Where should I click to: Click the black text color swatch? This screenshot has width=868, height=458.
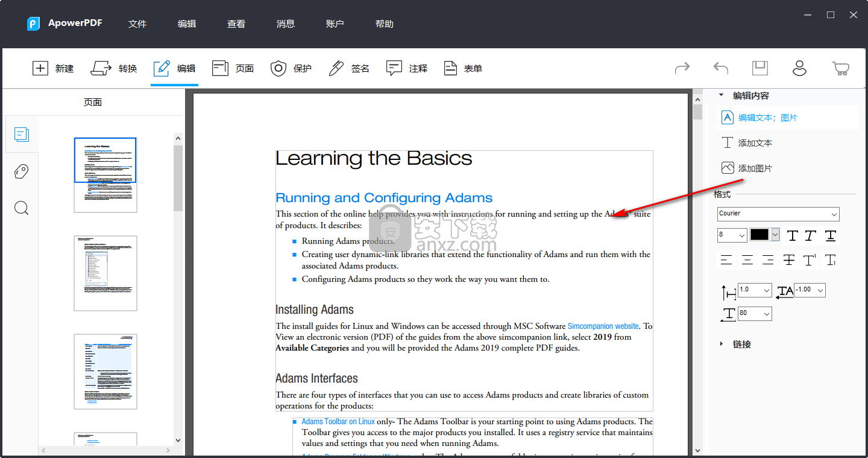point(759,234)
